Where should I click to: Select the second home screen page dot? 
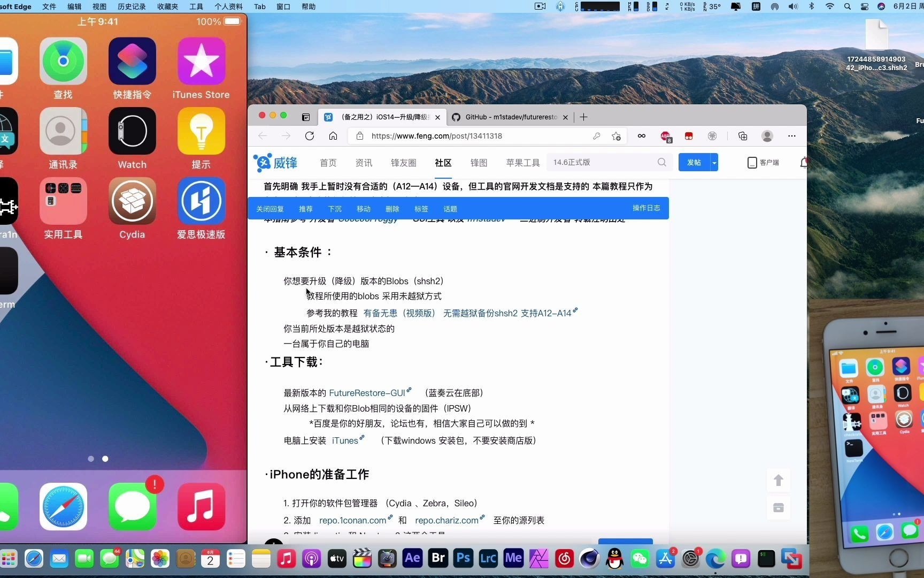click(105, 459)
